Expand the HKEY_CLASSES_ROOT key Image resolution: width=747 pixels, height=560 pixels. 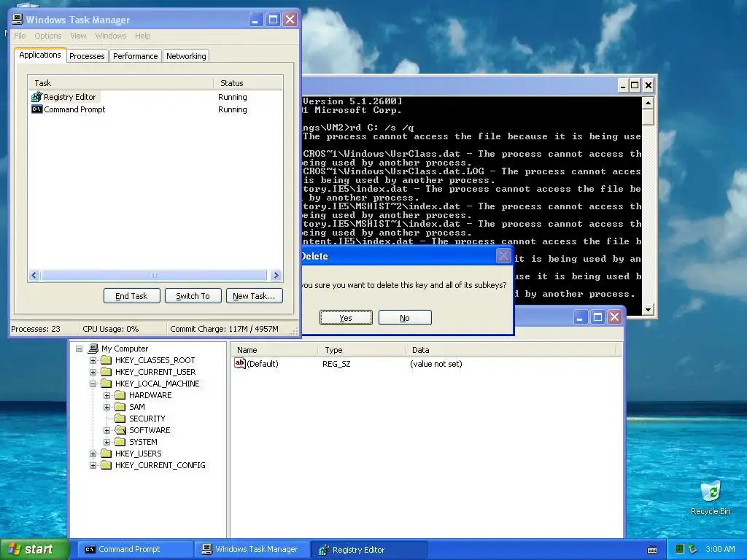pos(93,360)
